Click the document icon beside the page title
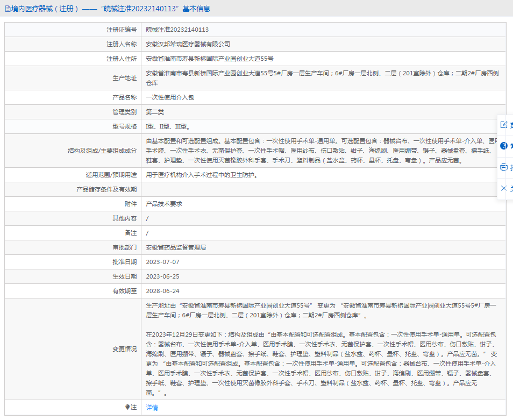The height and width of the screenshot is (420, 513). point(8,9)
